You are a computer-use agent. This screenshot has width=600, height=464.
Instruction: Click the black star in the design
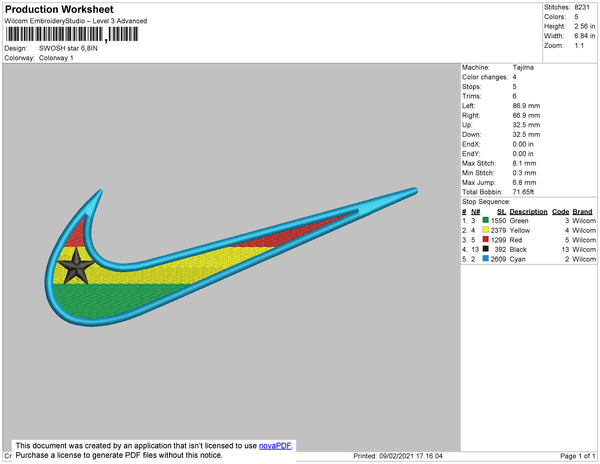76,266
